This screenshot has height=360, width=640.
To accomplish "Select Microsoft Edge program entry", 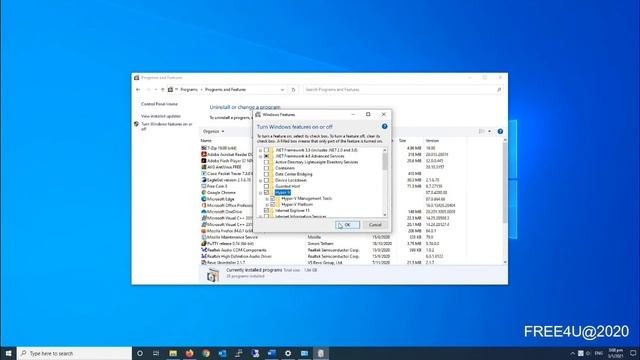I will click(x=218, y=199).
